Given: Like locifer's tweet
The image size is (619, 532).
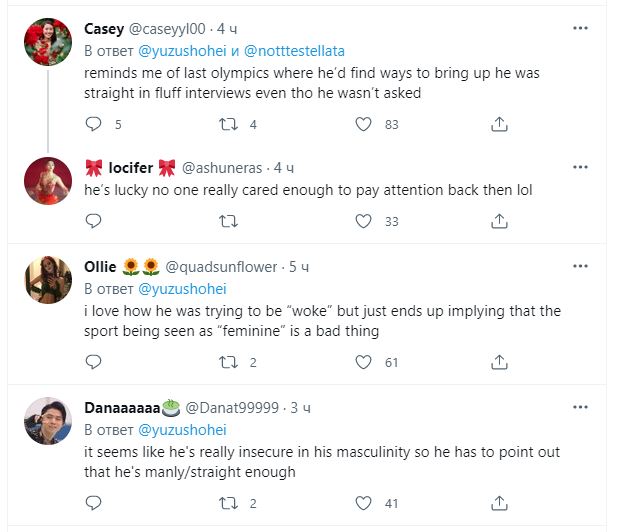Looking at the screenshot, I should (x=364, y=221).
